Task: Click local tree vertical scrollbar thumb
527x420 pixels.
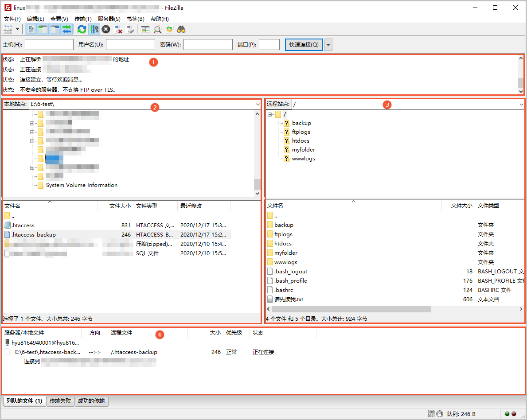Action: point(257,184)
